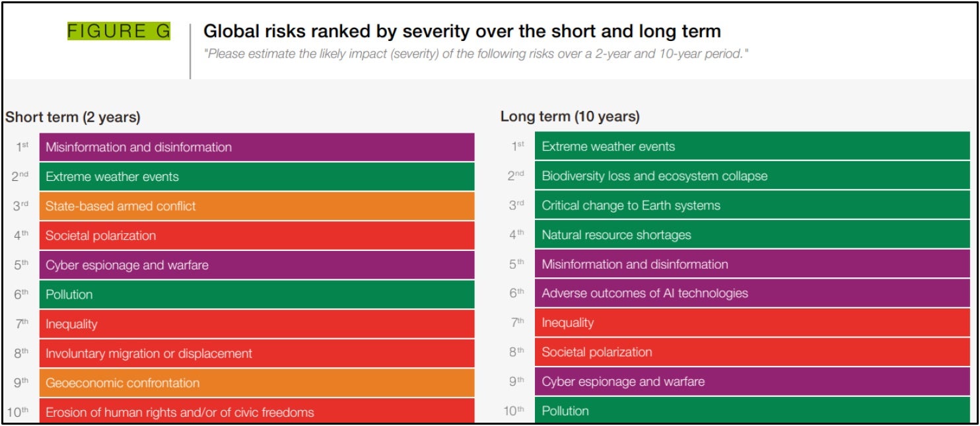980x426 pixels.
Task: Select the long-term Inequality bar ranked 7th
Action: click(x=752, y=323)
